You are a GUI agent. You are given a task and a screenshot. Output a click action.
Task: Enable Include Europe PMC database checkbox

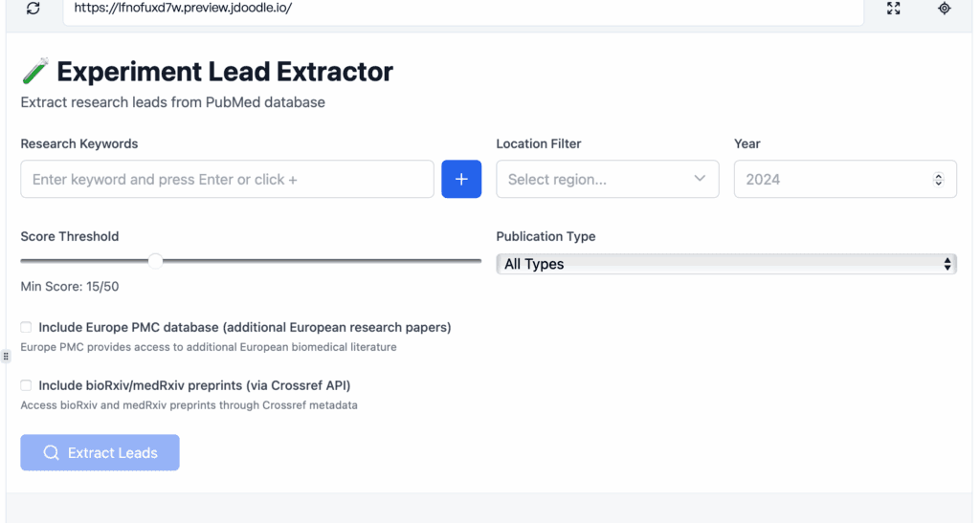pos(26,327)
